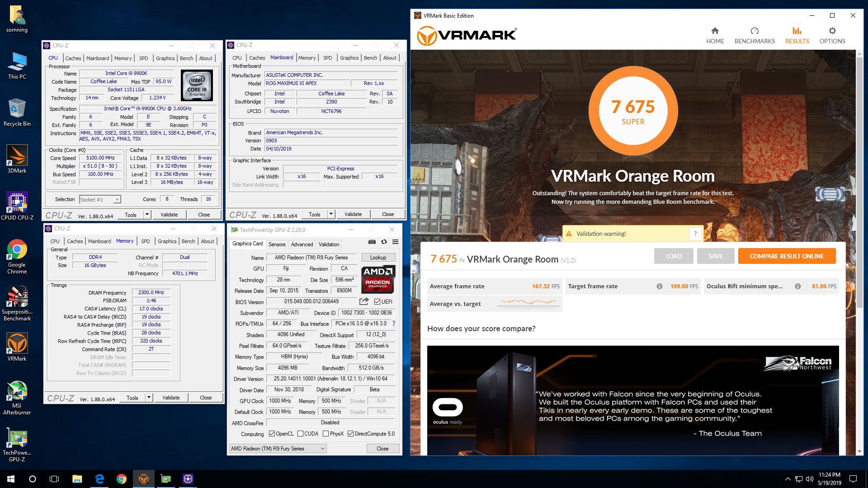The width and height of the screenshot is (868, 488).
Task: Open the sornning desktop folder icon
Action: (17, 19)
